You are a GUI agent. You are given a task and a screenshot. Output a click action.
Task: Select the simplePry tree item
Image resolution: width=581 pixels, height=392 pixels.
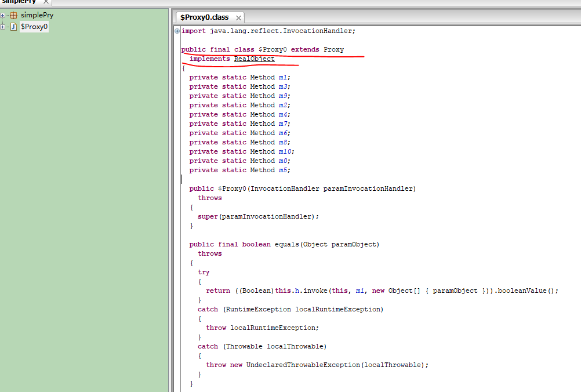point(37,15)
